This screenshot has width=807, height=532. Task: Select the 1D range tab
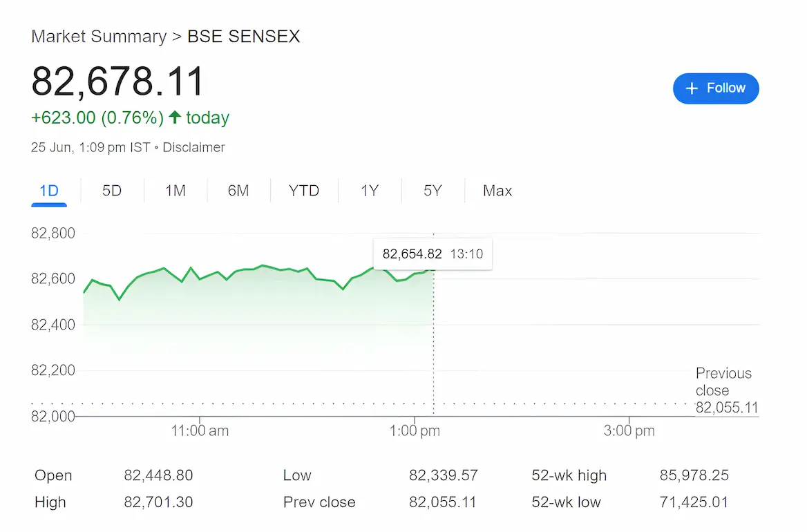(x=49, y=191)
